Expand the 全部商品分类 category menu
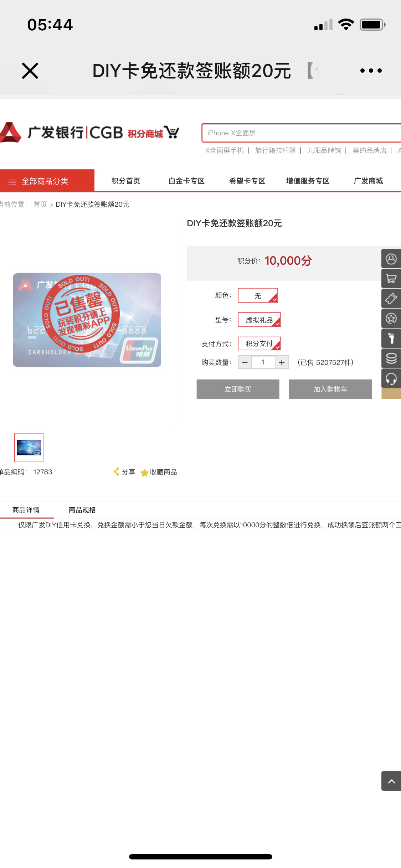Viewport: 401px width, 868px height. [47, 181]
